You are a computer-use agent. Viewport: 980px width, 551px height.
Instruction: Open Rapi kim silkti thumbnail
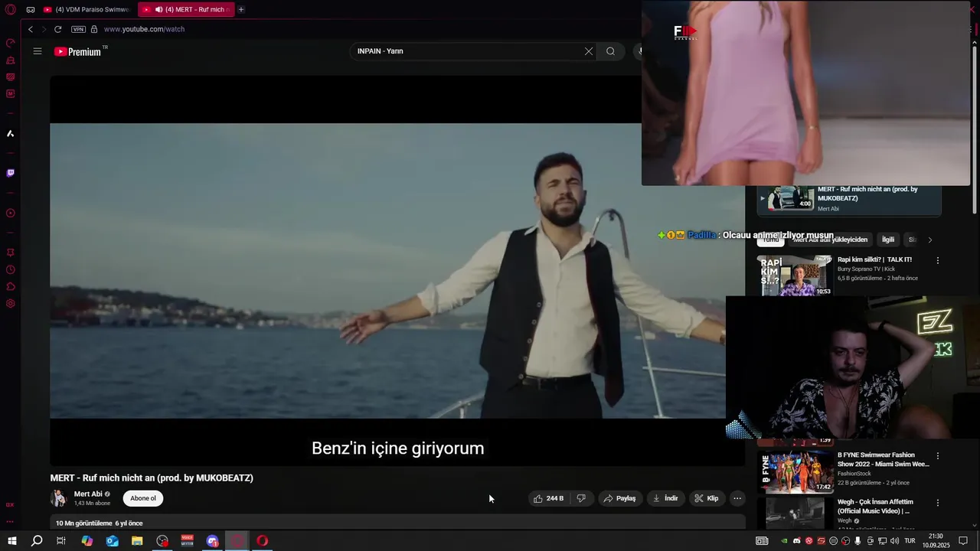[x=795, y=275]
